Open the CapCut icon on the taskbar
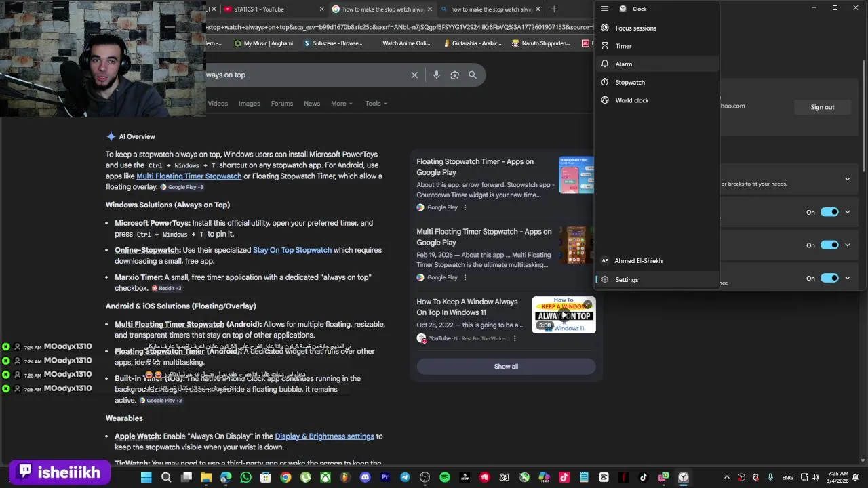Screen dimensions: 868x488 click(x=604, y=477)
